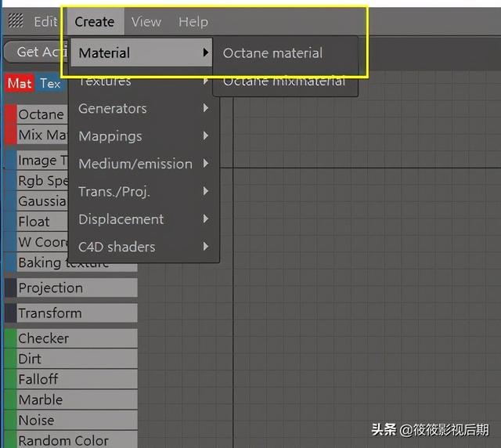
Task: Add an Image Texture node from list
Action: click(x=41, y=160)
